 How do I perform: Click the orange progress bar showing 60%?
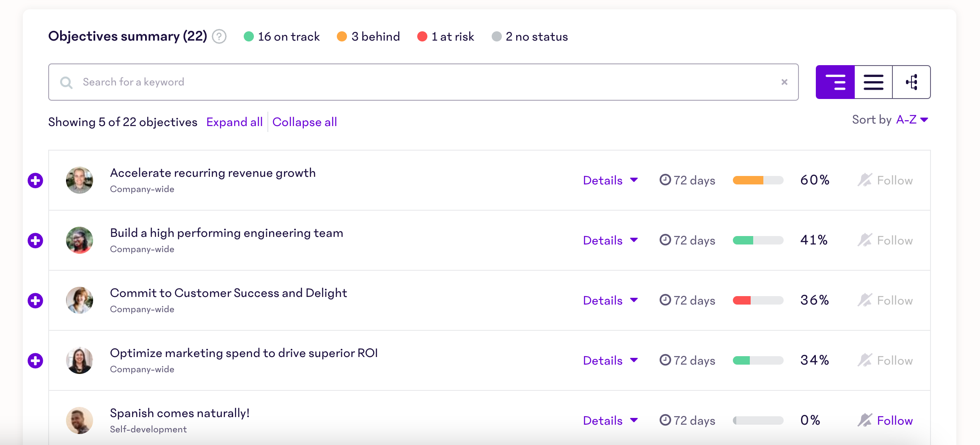coord(757,181)
